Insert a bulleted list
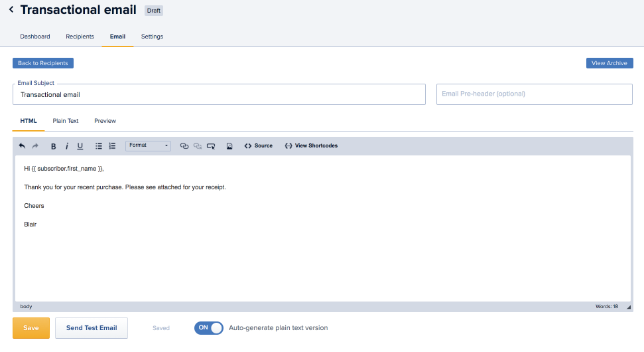 coord(99,146)
